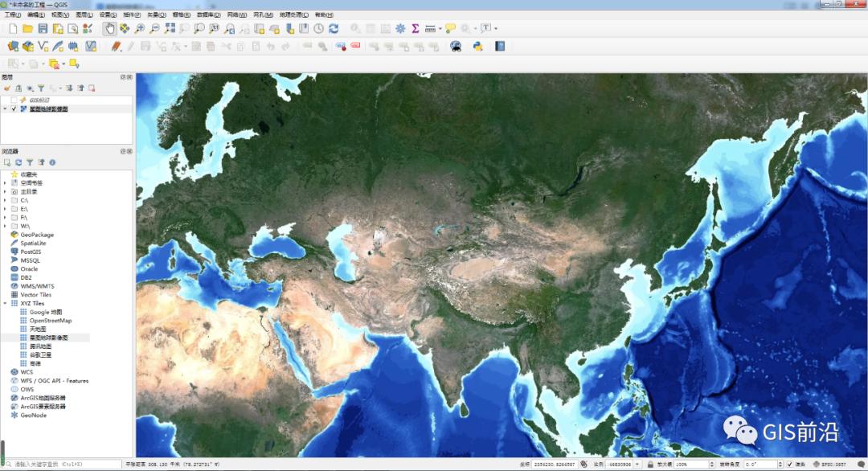The width and height of the screenshot is (868, 471).
Task: Open the Python console icon
Action: (477, 46)
